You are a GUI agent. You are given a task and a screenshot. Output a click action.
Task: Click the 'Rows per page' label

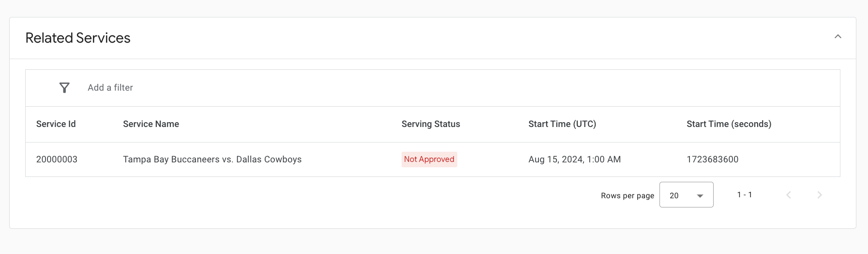point(627,196)
